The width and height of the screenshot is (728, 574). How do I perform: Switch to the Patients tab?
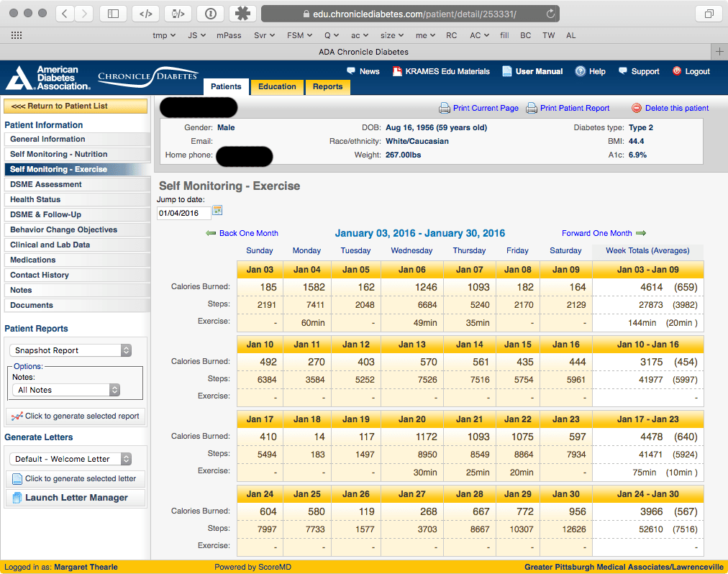pos(226,86)
